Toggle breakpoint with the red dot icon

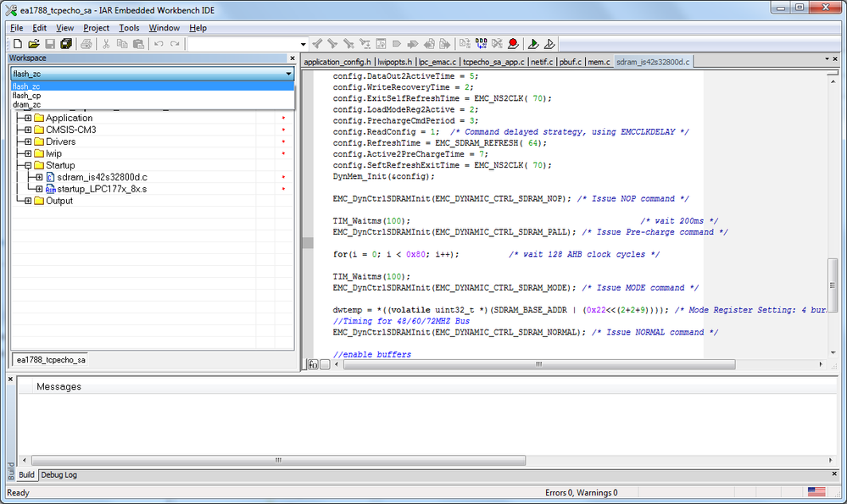click(x=513, y=44)
